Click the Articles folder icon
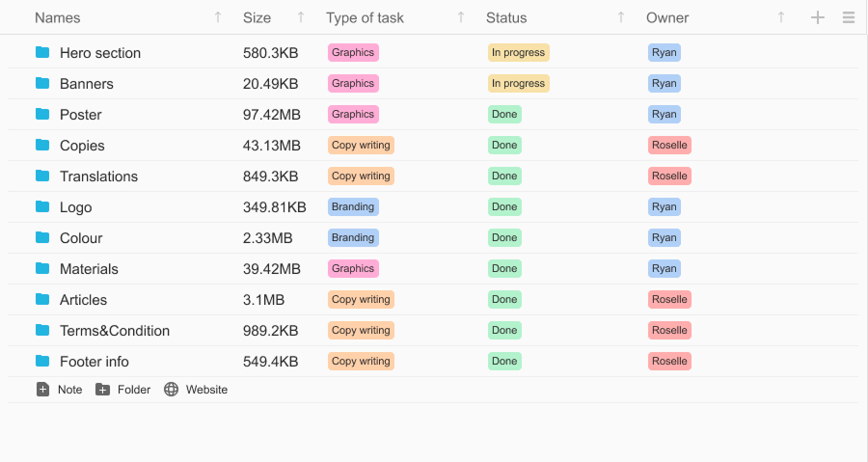This screenshot has width=868, height=462. tap(42, 299)
